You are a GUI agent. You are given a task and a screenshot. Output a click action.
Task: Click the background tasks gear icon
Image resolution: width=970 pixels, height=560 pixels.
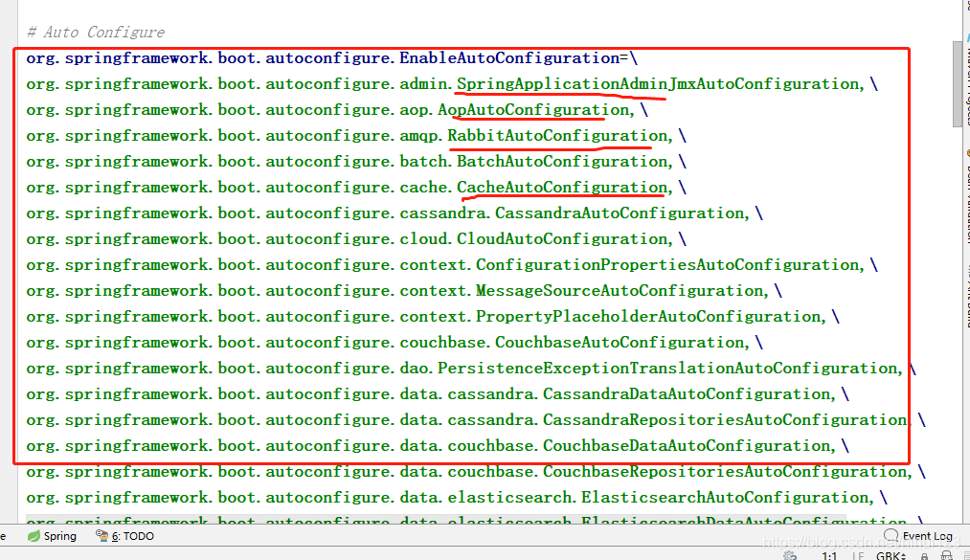(790, 556)
